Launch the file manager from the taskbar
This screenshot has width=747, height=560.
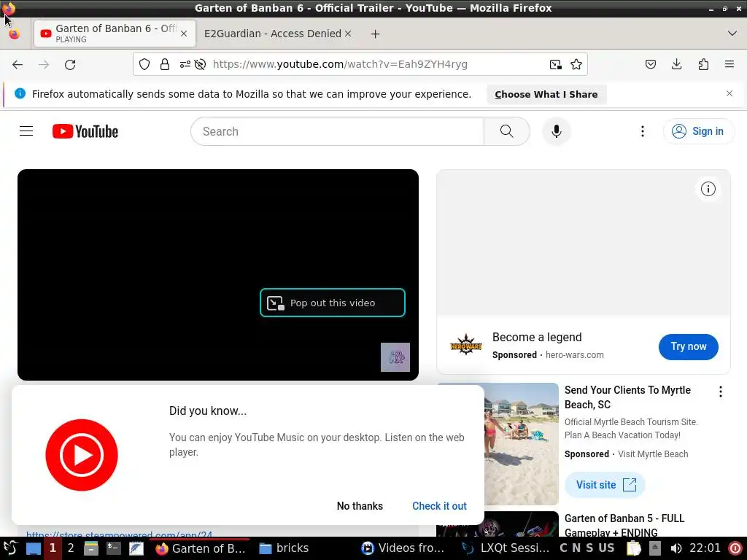(90, 548)
